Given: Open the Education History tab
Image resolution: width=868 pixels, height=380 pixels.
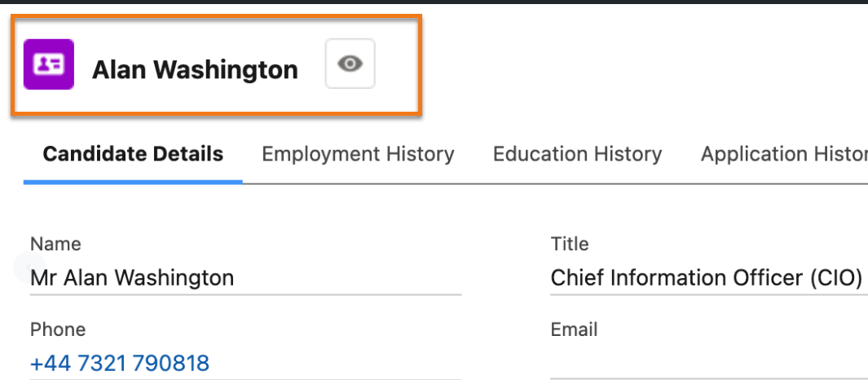Looking at the screenshot, I should (x=577, y=154).
